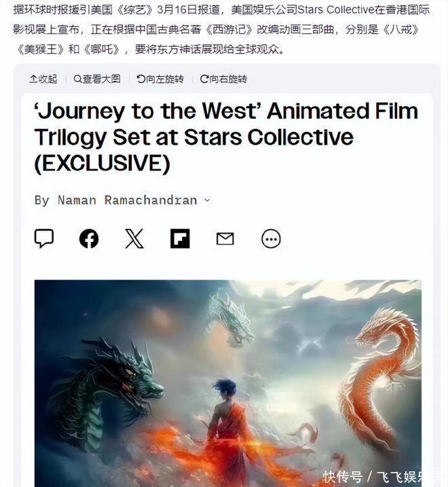Click the Journey to the West headline
Image resolution: width=448 pixels, height=487 pixels.
226,137
